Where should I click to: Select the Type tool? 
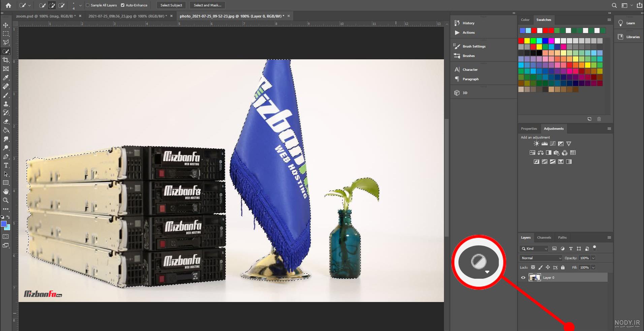click(x=6, y=165)
